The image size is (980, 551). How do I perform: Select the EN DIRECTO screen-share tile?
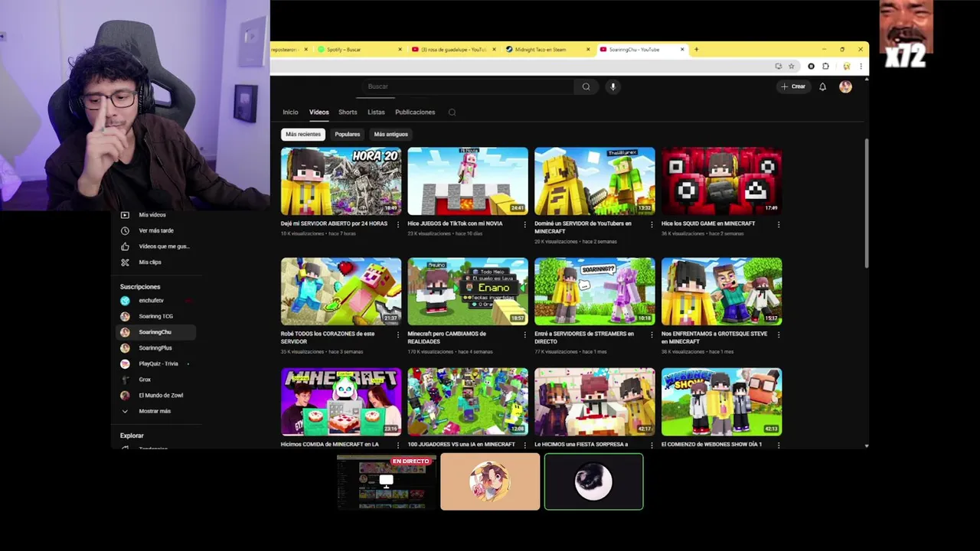point(387,481)
